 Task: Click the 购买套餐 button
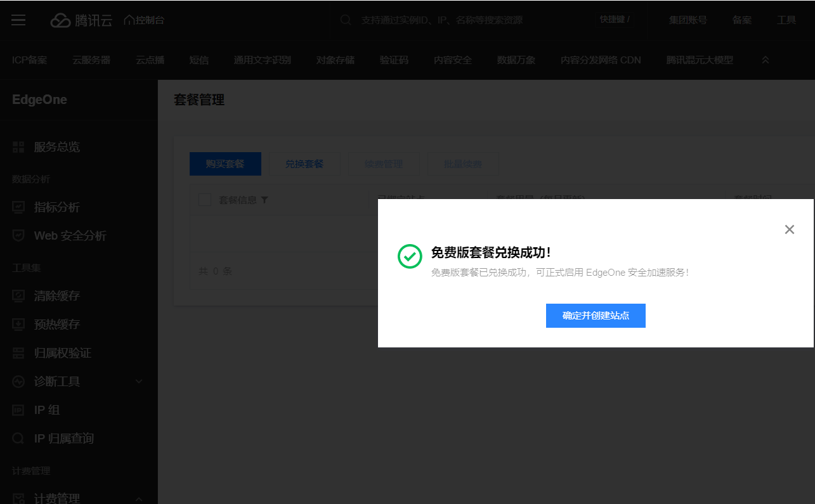click(x=225, y=164)
